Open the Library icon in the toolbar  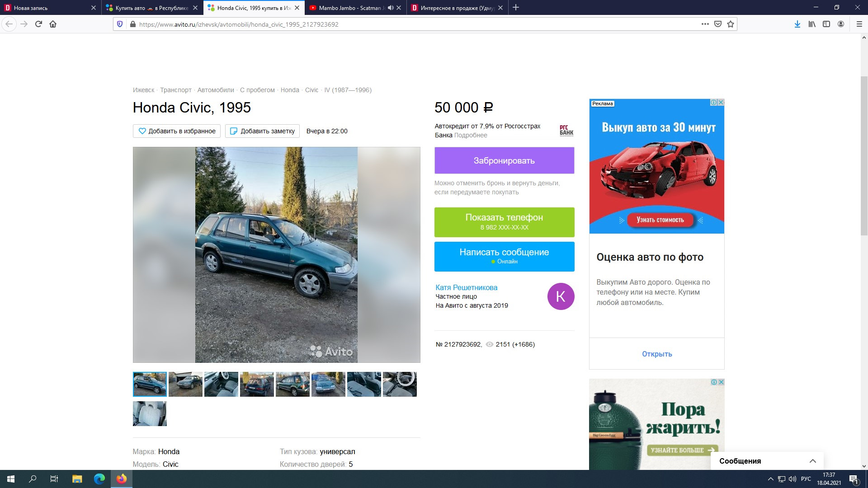(812, 24)
